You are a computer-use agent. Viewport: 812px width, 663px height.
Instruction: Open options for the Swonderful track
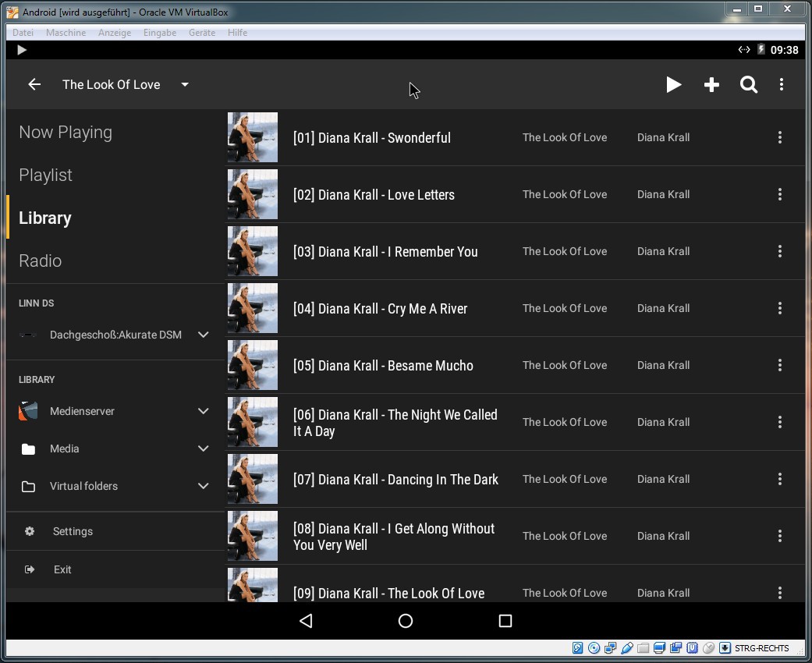click(779, 138)
